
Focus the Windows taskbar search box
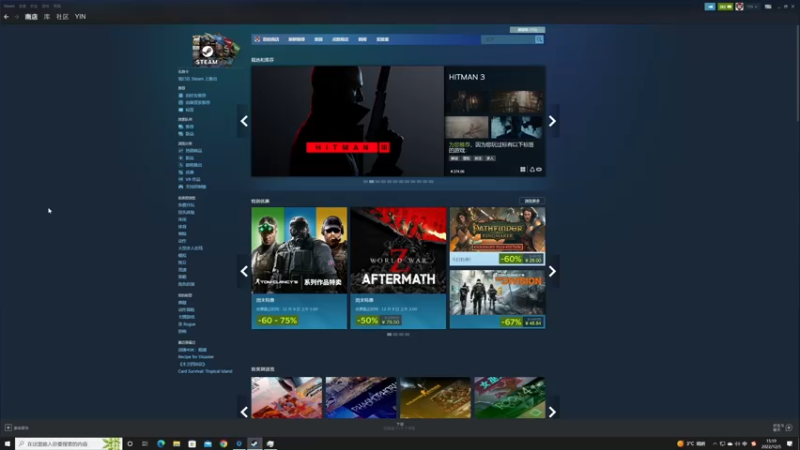tap(68, 444)
